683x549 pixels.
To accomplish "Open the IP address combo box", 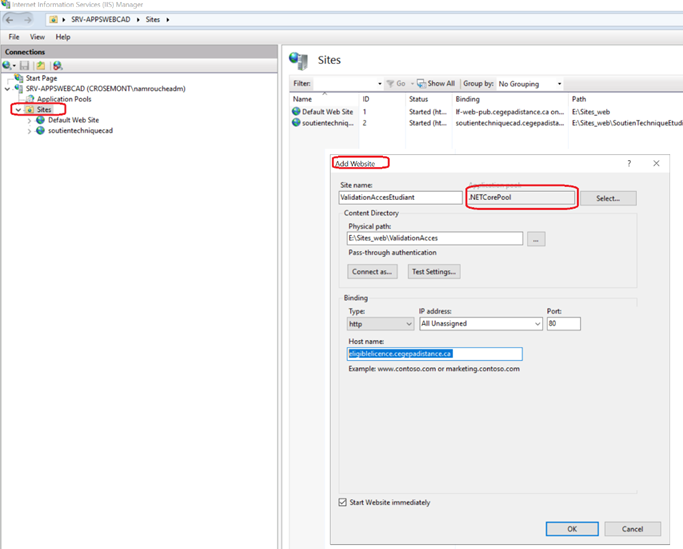I will tap(480, 324).
